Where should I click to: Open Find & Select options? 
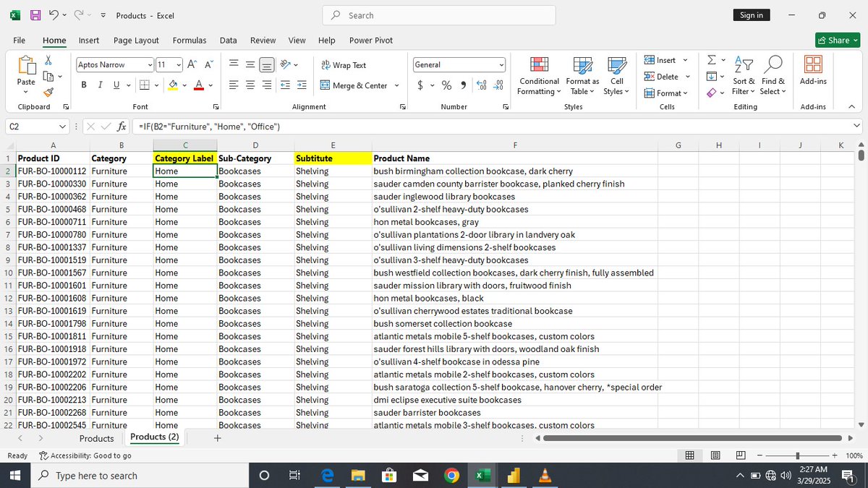click(x=773, y=76)
